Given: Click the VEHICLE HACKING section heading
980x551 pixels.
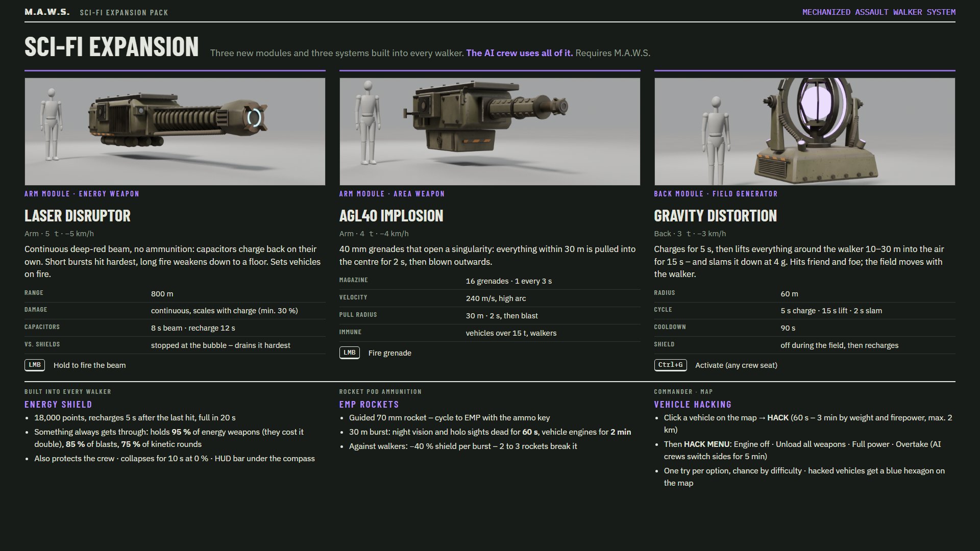Looking at the screenshot, I should tap(693, 405).
